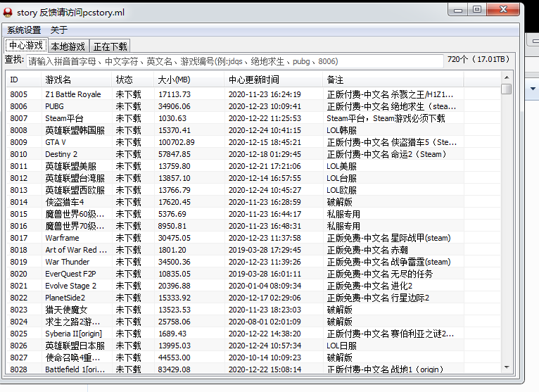The height and width of the screenshot is (392, 539).
Task: Select the 求生之路2 row
Action: pos(253,322)
